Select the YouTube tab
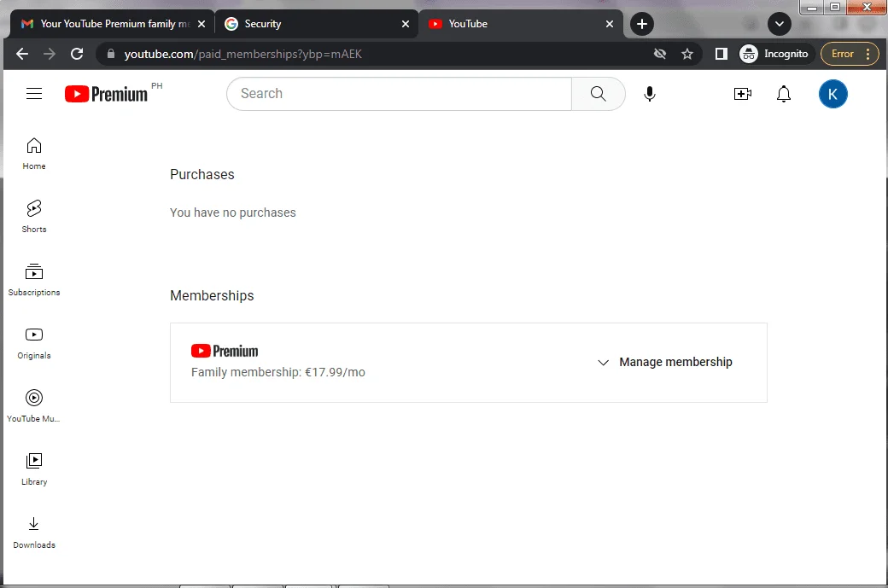 (x=520, y=24)
